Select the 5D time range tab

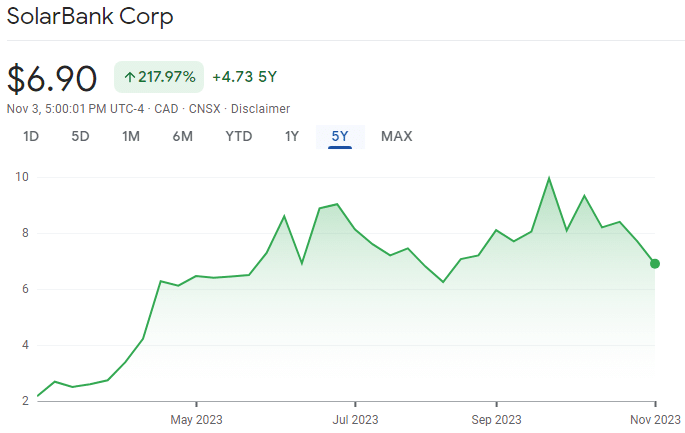click(x=80, y=136)
